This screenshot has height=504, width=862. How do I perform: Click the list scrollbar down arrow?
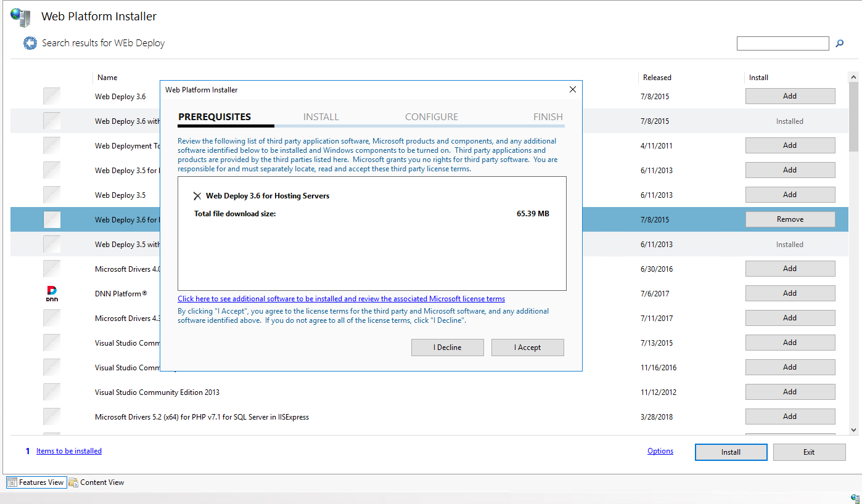pos(854,430)
